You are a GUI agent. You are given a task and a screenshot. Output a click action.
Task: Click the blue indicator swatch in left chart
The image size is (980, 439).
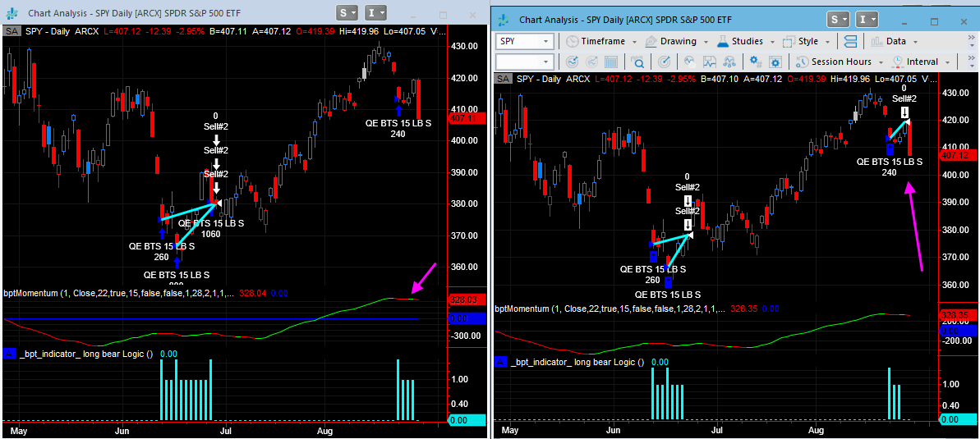click(9, 353)
